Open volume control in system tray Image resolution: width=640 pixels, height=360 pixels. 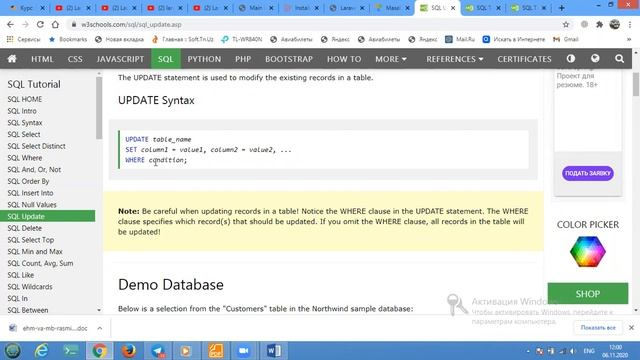(573, 351)
